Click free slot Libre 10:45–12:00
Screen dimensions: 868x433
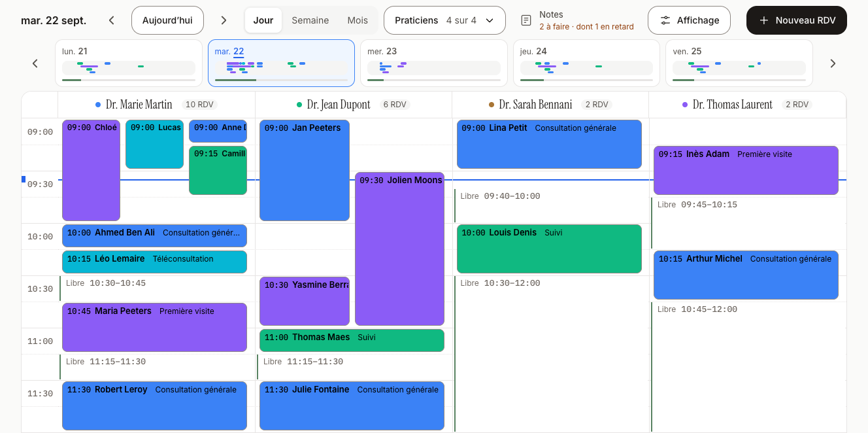click(x=746, y=366)
